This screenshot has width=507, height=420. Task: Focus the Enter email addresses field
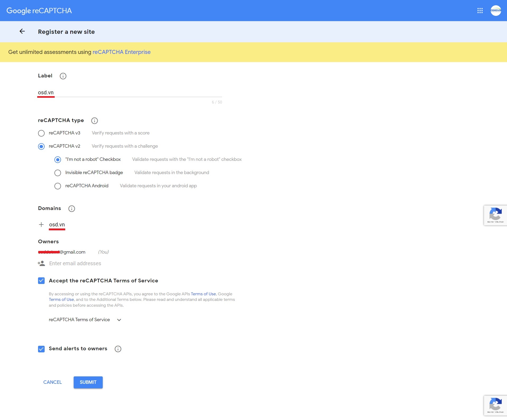tap(75, 263)
